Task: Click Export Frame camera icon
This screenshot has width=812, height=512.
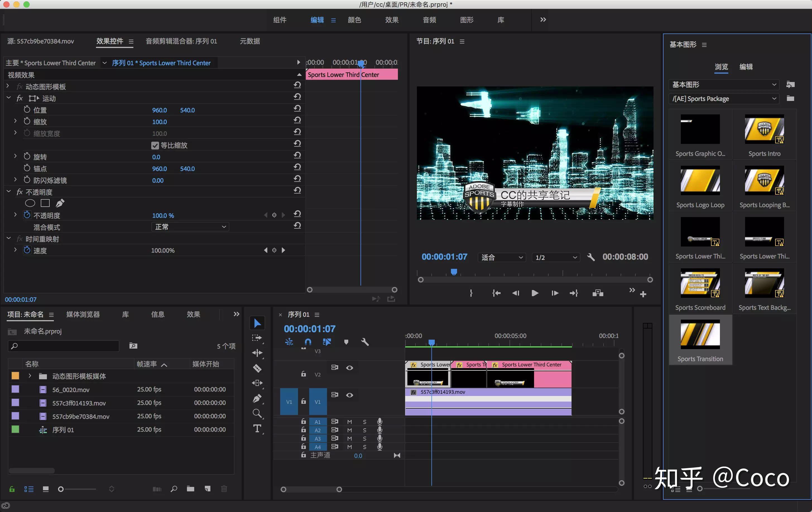Action: 597,293
